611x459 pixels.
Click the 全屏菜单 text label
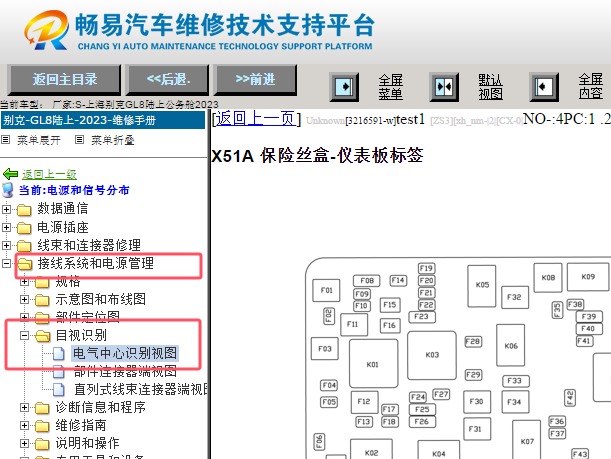click(390, 87)
